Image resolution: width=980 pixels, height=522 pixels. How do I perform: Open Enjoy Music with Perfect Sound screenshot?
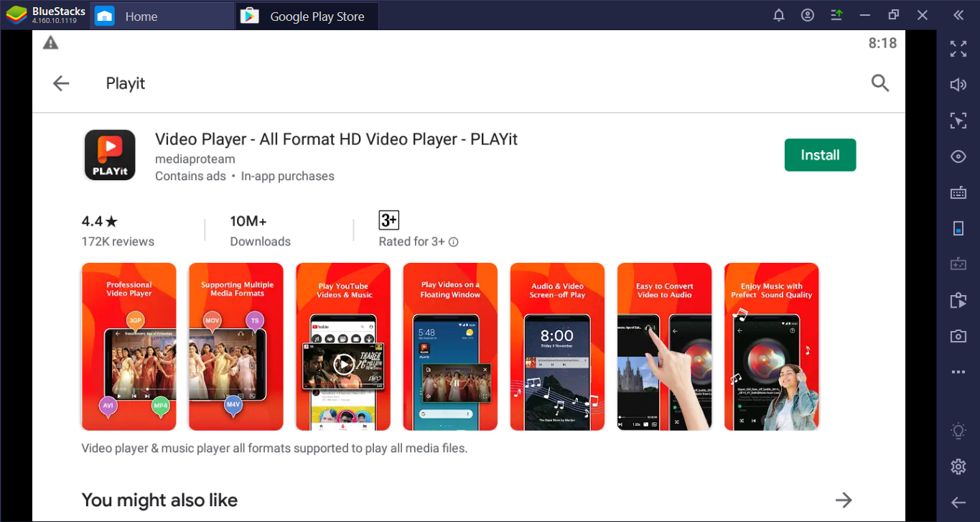(x=772, y=347)
